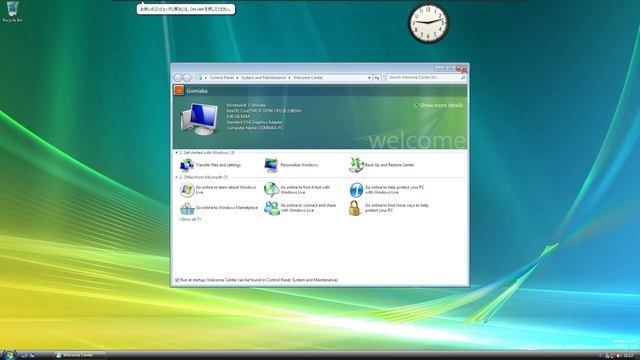Image resolution: width=640 pixels, height=360 pixels.
Task: Collapse Offers from Microsoft section
Action: click(177, 178)
